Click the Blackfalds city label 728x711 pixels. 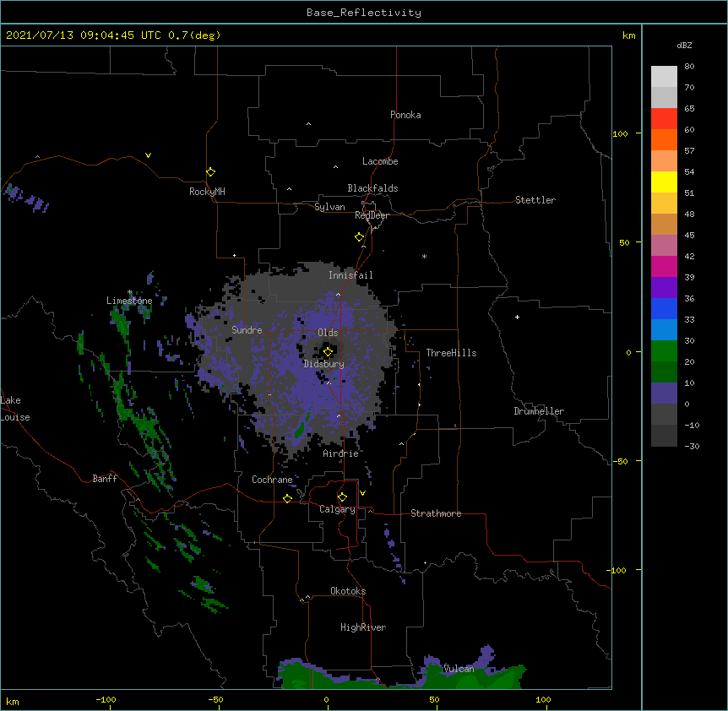372,188
